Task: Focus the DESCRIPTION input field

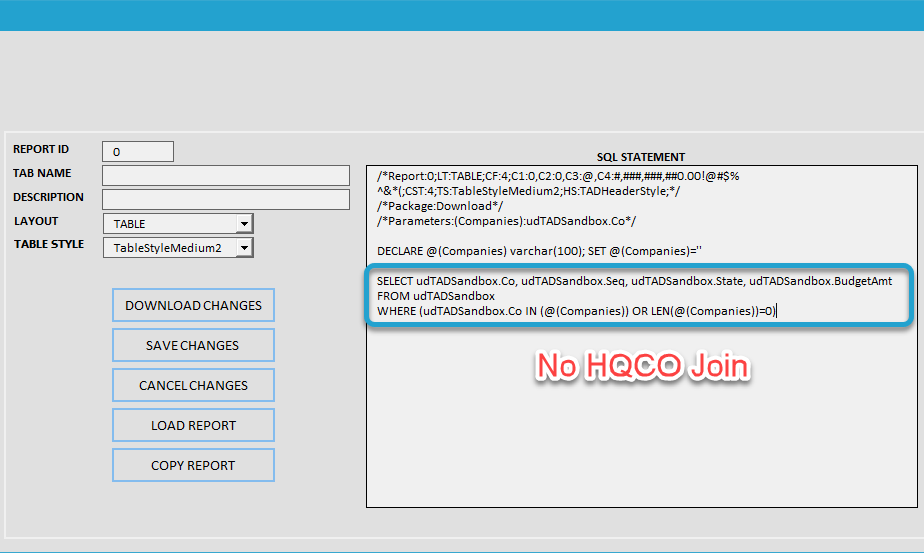Action: coord(226,199)
